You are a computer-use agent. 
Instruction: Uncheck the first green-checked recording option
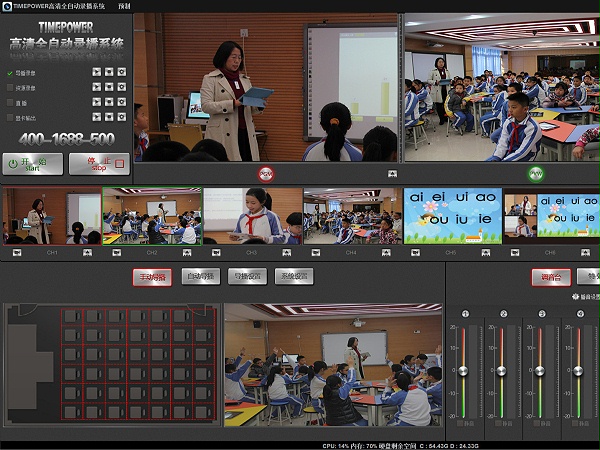pos(10,73)
